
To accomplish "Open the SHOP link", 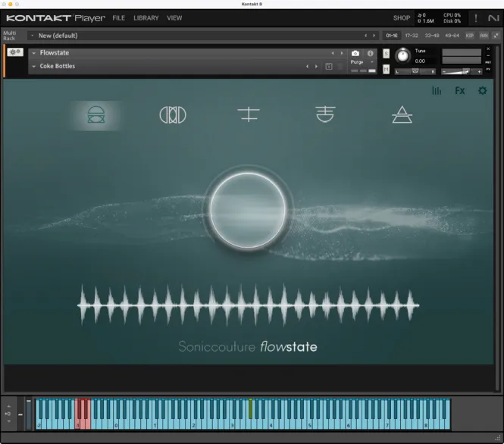I will (402, 18).
